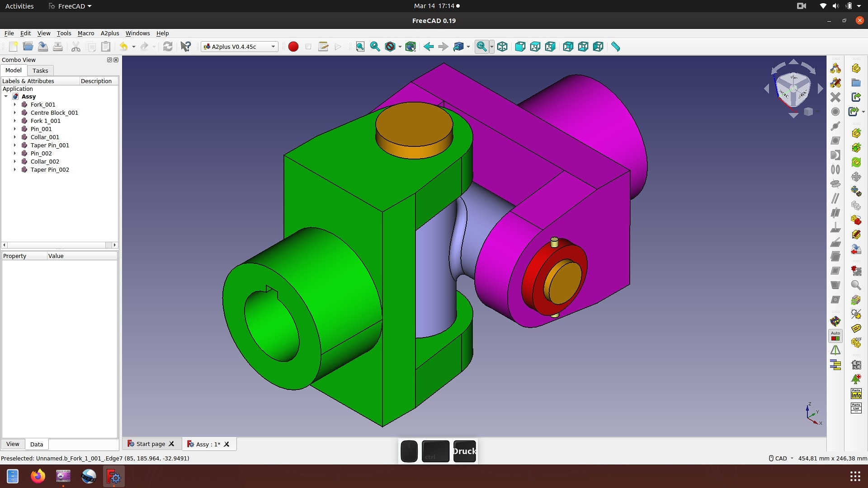Screen dimensions: 868x488
Task: Click A2plus Parts Info icon
Action: pos(856,394)
